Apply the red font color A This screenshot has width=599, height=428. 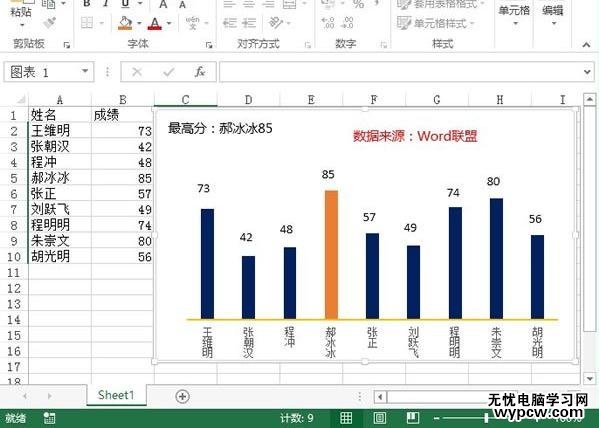[x=155, y=24]
